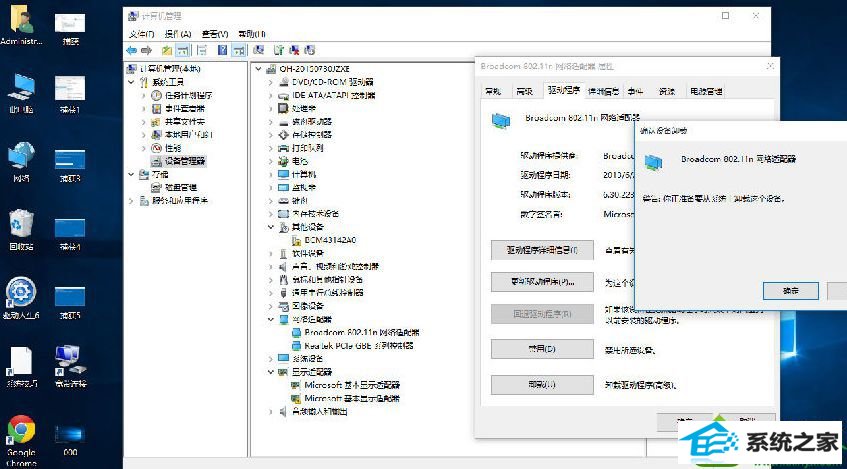The image size is (847, 469).
Task: Select the 打印队列 Print queues category
Action: [x=307, y=148]
